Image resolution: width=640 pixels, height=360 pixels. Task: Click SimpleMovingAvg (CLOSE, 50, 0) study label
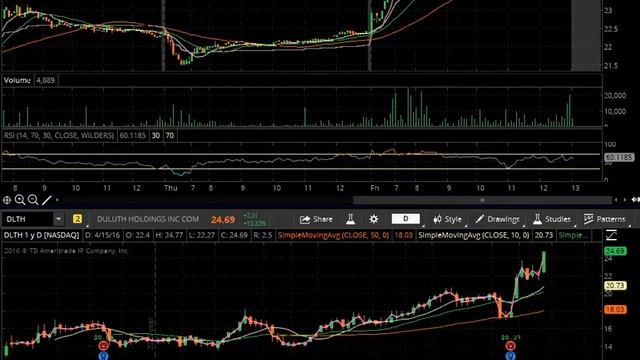pyautogui.click(x=333, y=235)
